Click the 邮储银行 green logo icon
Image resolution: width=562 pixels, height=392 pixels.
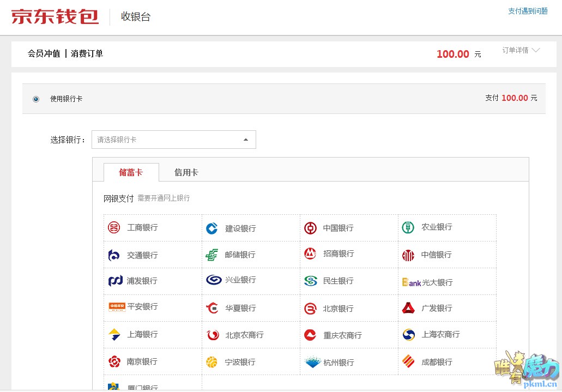coord(212,255)
